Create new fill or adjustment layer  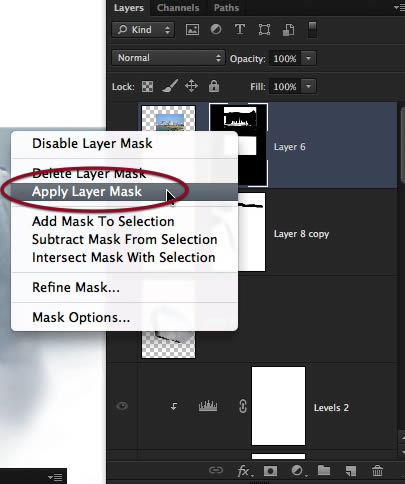298,471
